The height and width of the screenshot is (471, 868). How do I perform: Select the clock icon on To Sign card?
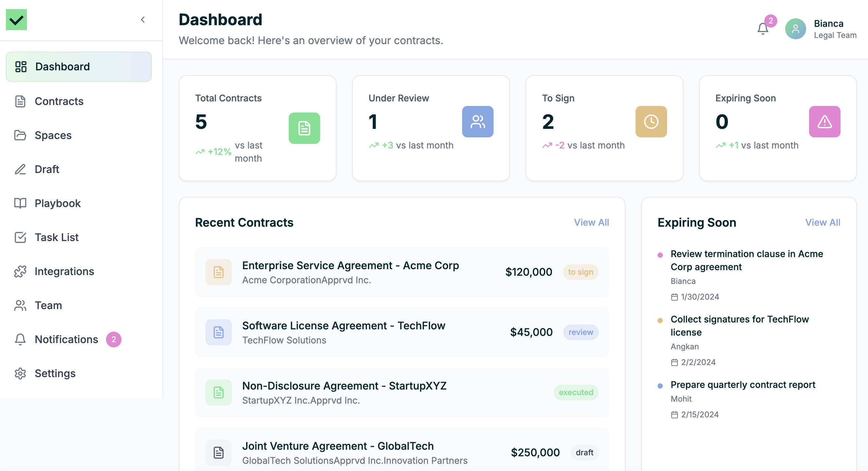651,122
